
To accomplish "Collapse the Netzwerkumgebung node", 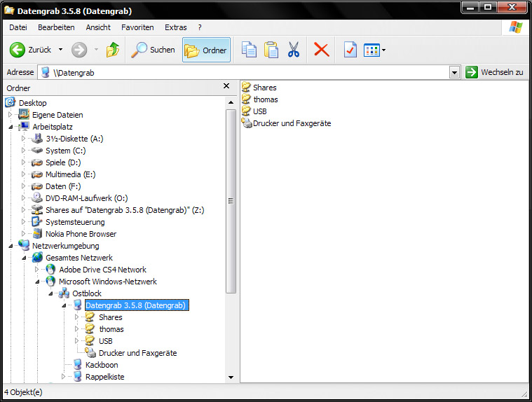I will coord(11,246).
